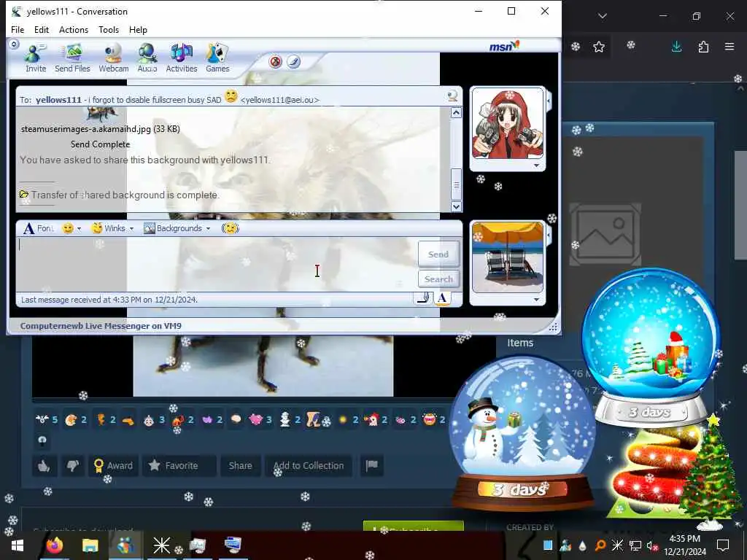
Task: Hide your display picture side arrow
Action: tap(549, 235)
